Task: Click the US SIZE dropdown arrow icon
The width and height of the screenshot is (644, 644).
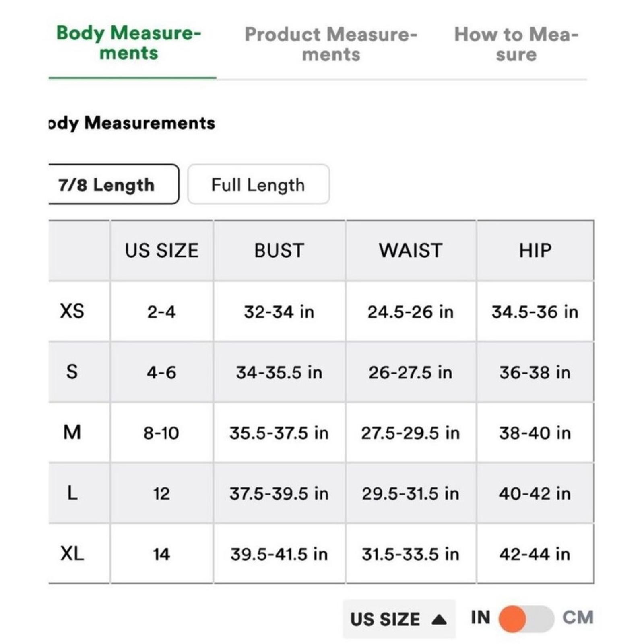Action: coord(439,619)
